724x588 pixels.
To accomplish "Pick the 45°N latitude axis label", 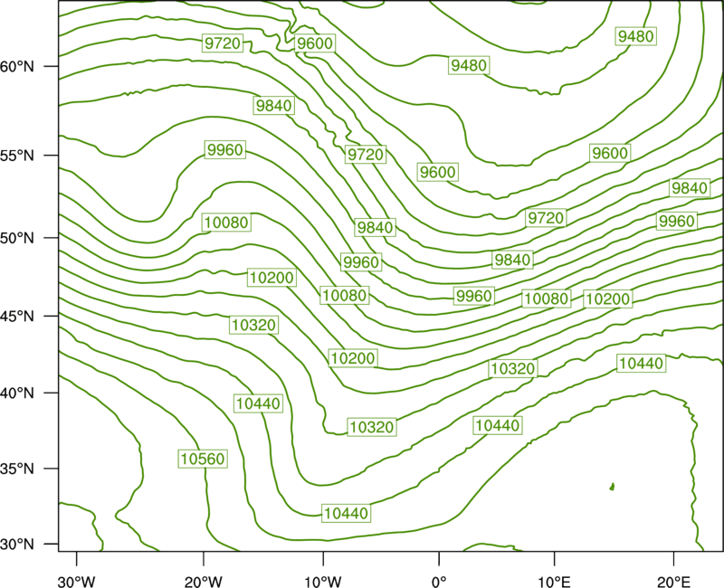I will coord(17,316).
